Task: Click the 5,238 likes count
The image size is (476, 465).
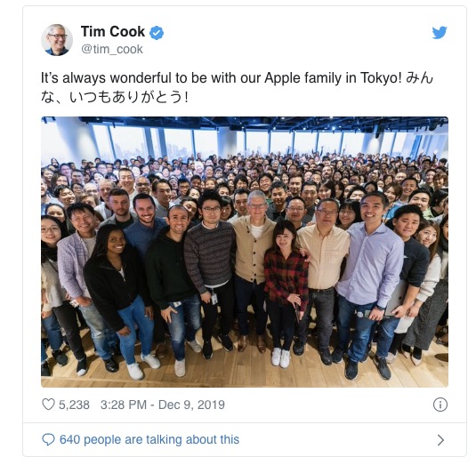Action: 74,405
